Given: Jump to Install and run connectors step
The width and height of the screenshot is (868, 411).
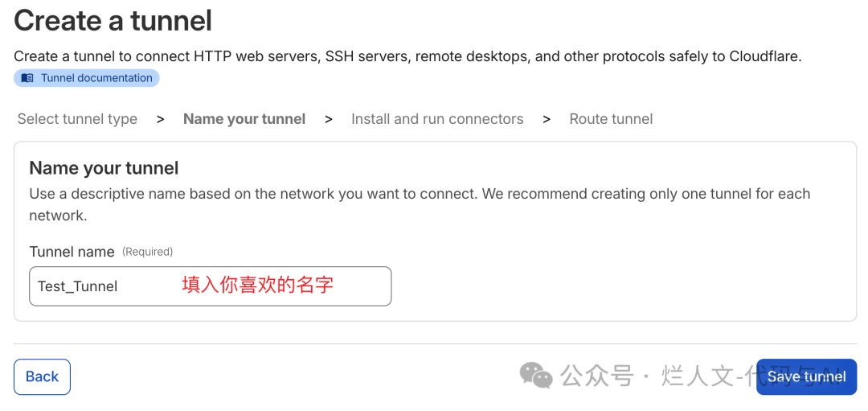Looking at the screenshot, I should click(x=437, y=119).
